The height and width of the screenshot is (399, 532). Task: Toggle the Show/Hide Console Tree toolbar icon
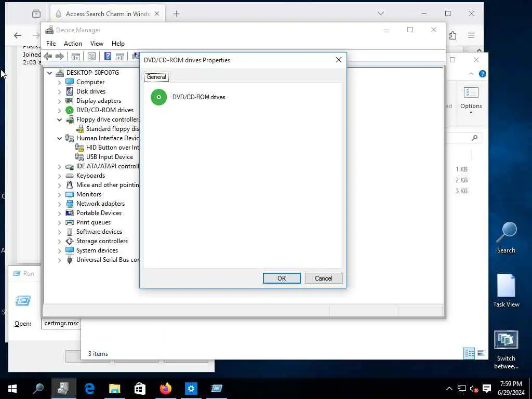(76, 56)
